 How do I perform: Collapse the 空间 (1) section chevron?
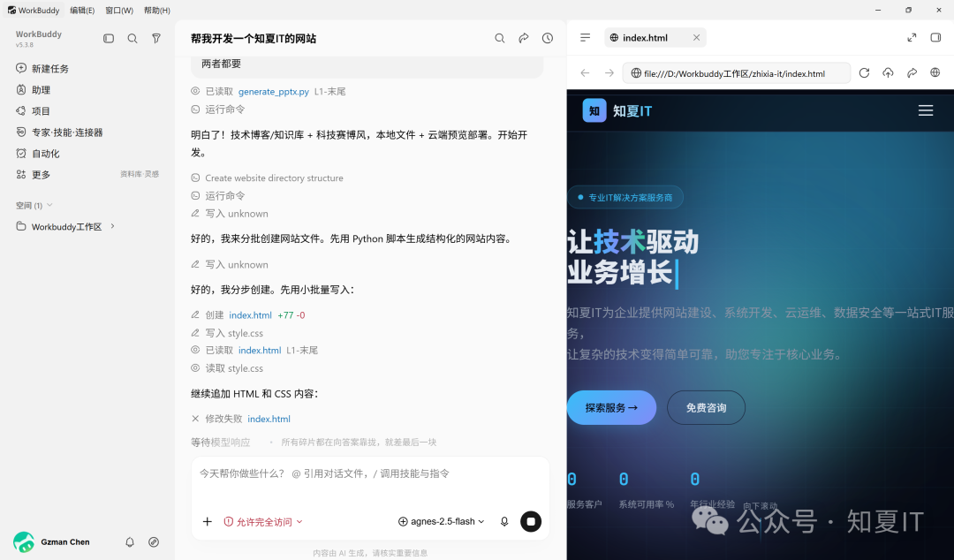pyautogui.click(x=49, y=205)
